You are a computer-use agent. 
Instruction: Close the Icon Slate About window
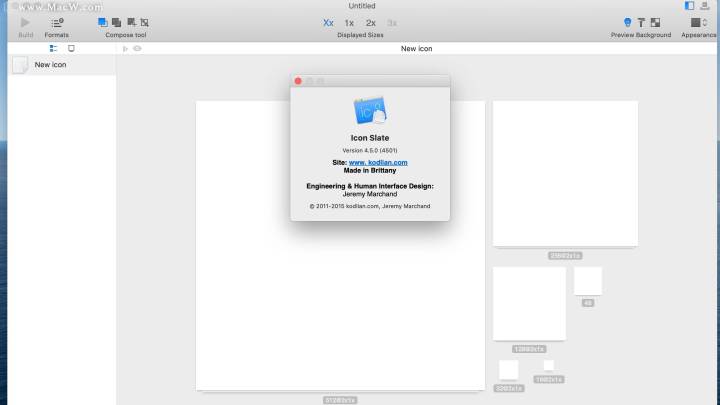[298, 81]
